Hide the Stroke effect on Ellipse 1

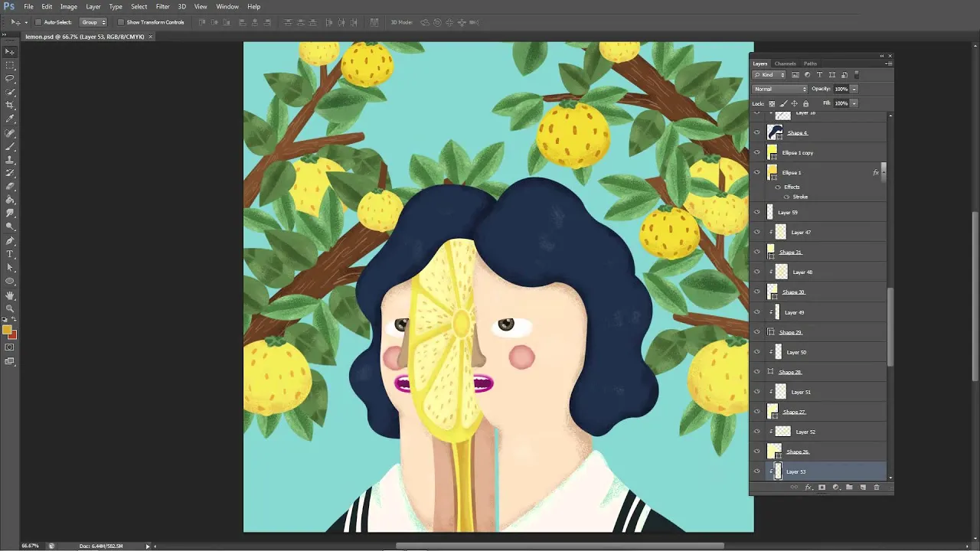(786, 197)
